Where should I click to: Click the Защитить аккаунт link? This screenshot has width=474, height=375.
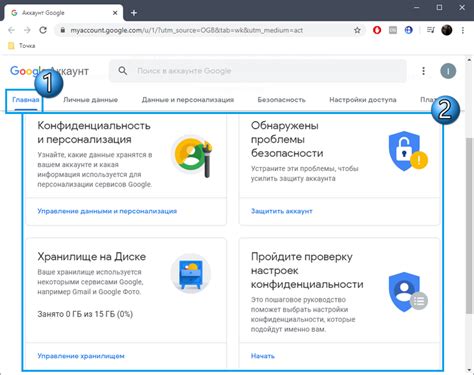point(282,211)
